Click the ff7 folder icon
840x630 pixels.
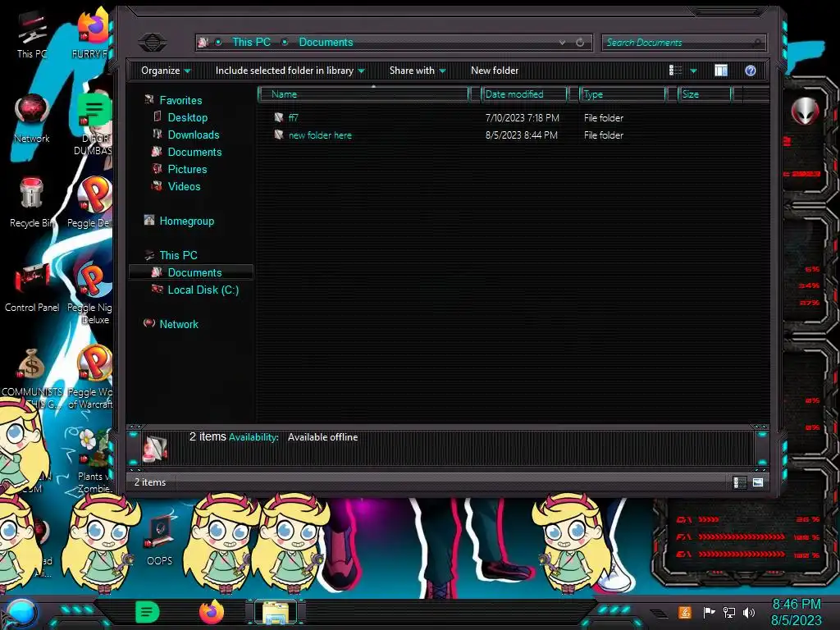click(279, 117)
